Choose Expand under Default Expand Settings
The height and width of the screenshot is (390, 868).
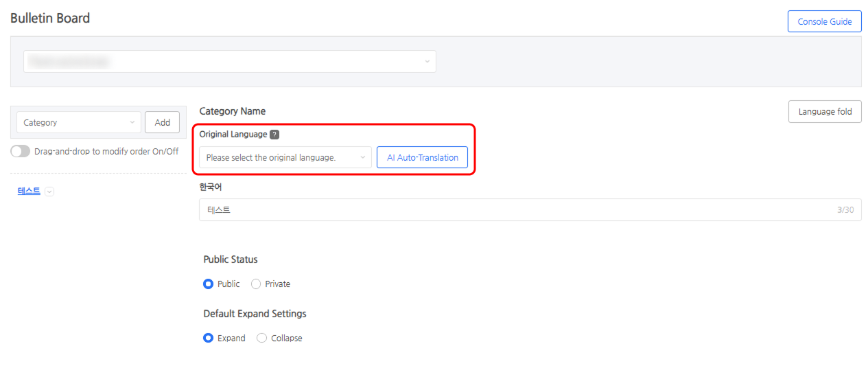click(209, 338)
